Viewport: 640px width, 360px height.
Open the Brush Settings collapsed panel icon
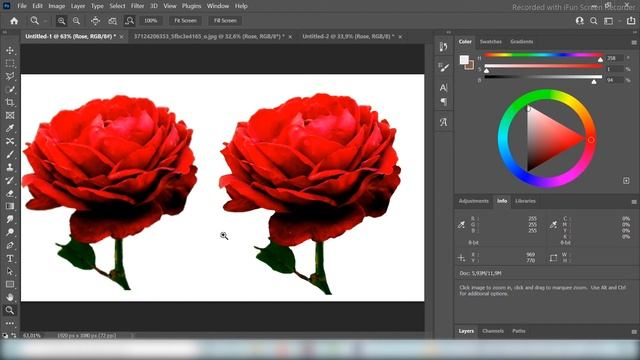coord(444,67)
